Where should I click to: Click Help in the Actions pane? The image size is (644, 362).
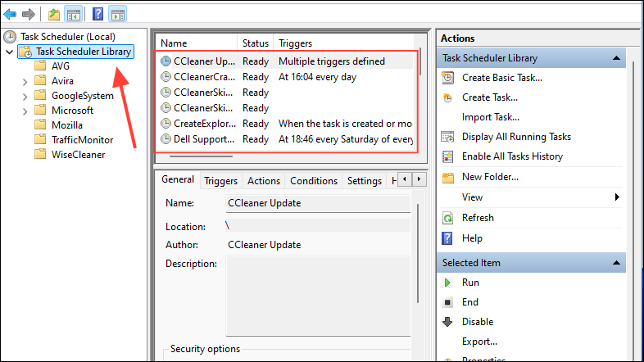[x=472, y=238]
